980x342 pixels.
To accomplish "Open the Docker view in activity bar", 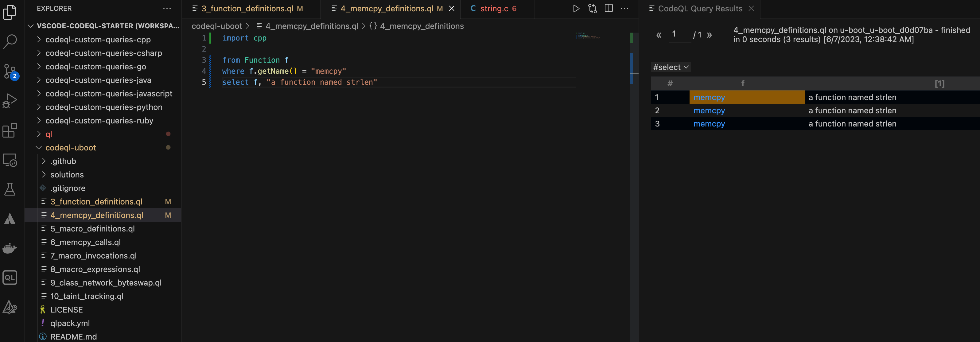I will (10, 248).
